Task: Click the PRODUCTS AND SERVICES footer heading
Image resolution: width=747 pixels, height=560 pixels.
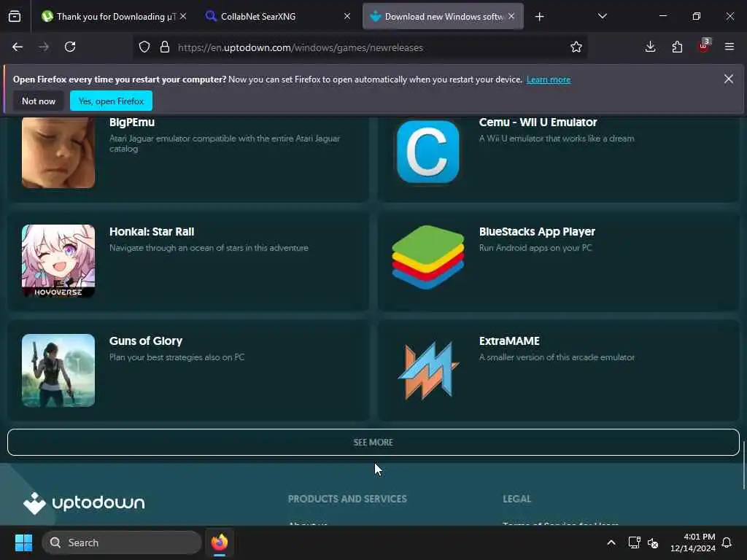Action: click(x=347, y=499)
